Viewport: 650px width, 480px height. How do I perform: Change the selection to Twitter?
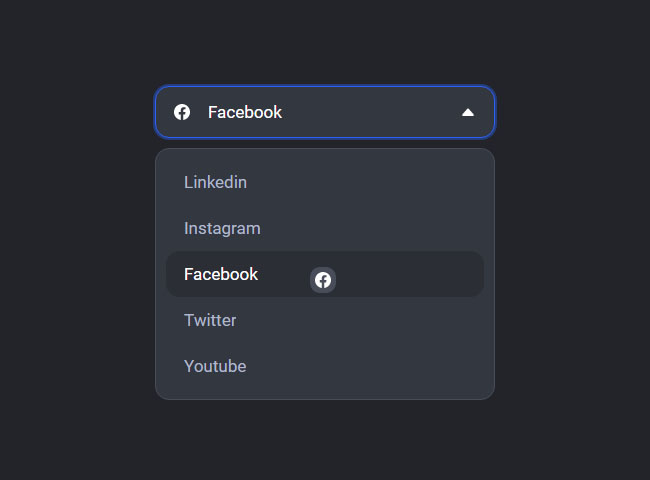pyautogui.click(x=210, y=320)
